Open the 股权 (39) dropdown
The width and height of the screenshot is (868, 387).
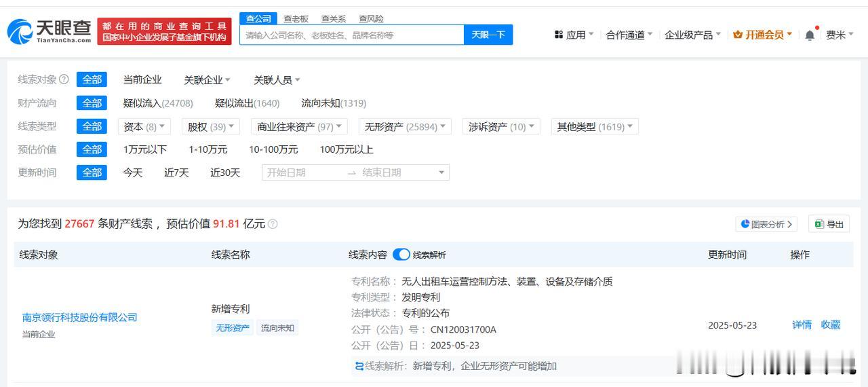click(x=211, y=126)
